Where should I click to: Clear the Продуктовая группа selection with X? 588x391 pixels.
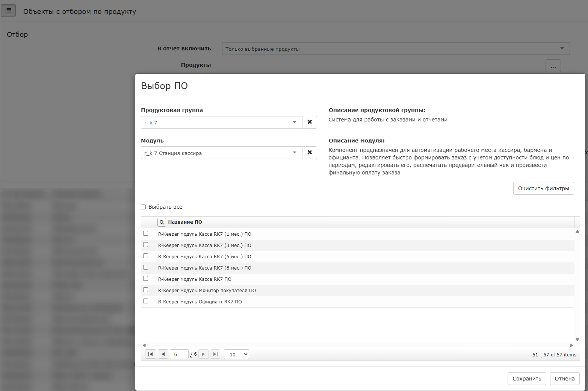[310, 122]
